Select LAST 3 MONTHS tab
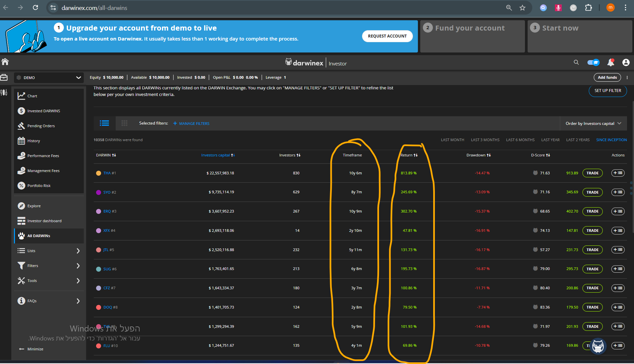Screen dimensions: 634x364 pyautogui.click(x=485, y=140)
